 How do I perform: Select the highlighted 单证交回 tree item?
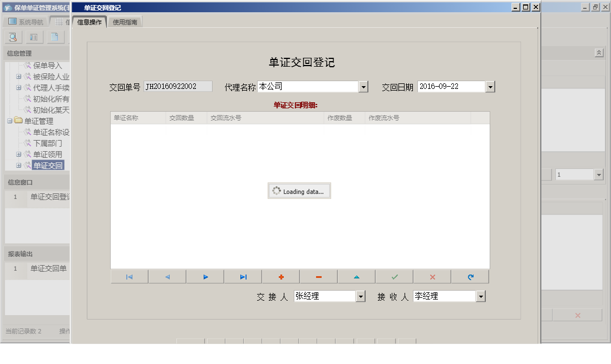pos(47,166)
